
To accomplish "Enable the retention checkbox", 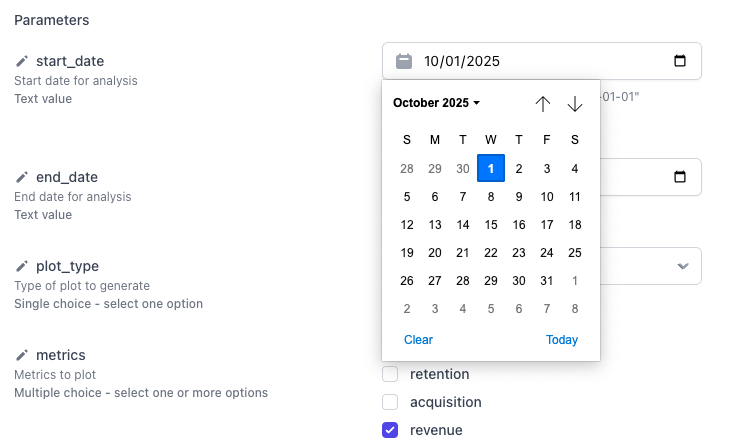I will point(391,374).
